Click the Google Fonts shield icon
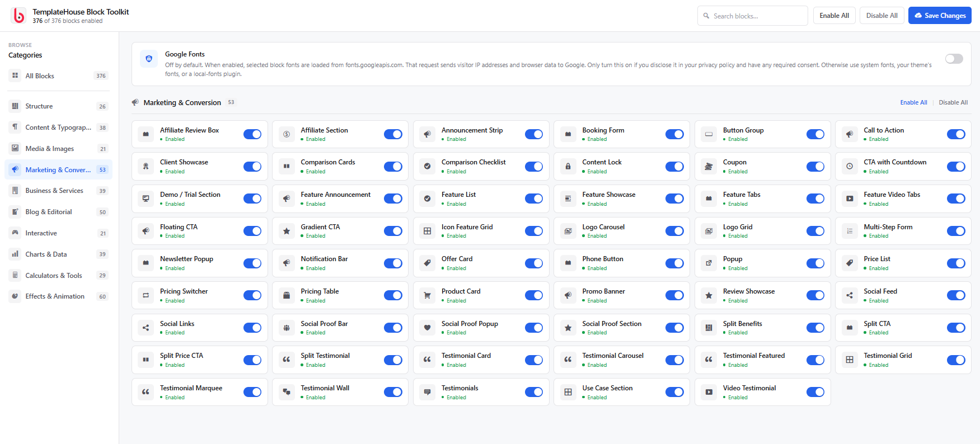The height and width of the screenshot is (444, 980). 149,58
